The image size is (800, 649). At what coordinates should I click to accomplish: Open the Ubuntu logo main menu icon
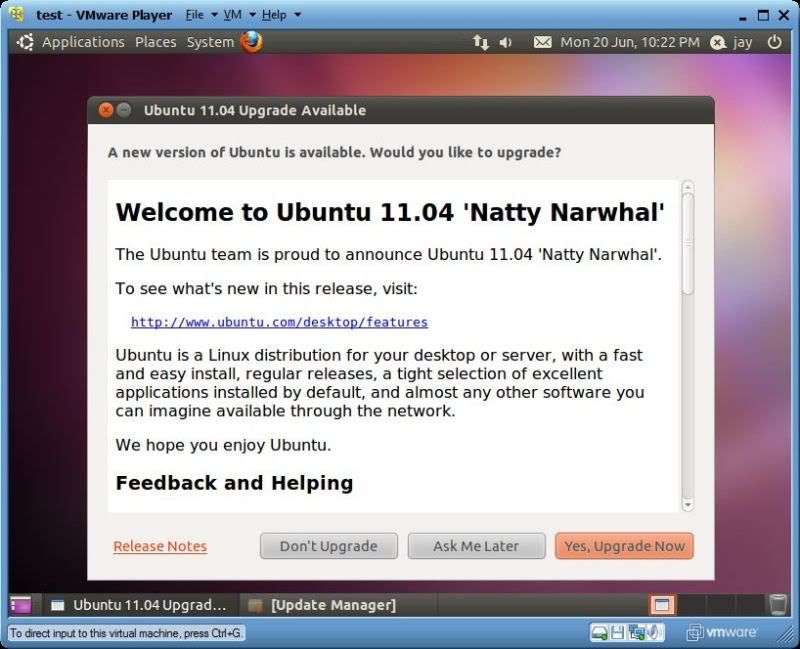[25, 42]
